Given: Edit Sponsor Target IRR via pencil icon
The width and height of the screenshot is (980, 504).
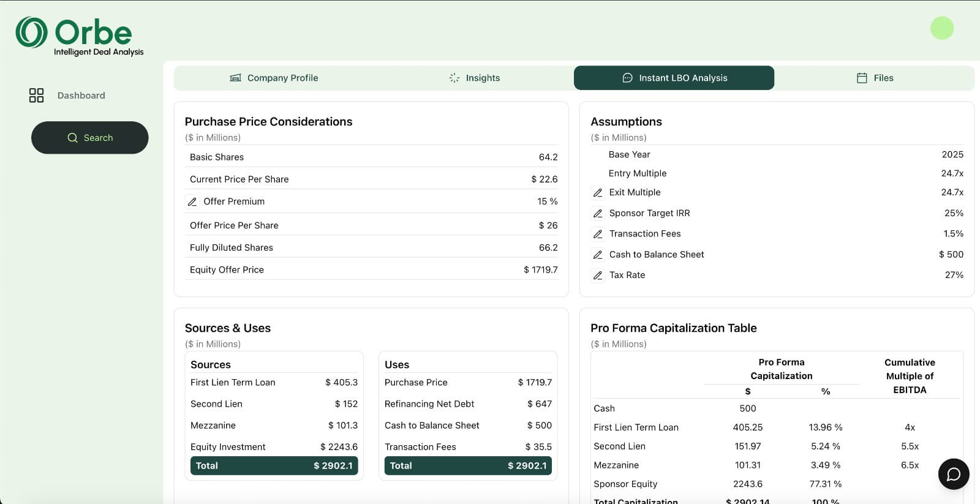Looking at the screenshot, I should (x=598, y=213).
